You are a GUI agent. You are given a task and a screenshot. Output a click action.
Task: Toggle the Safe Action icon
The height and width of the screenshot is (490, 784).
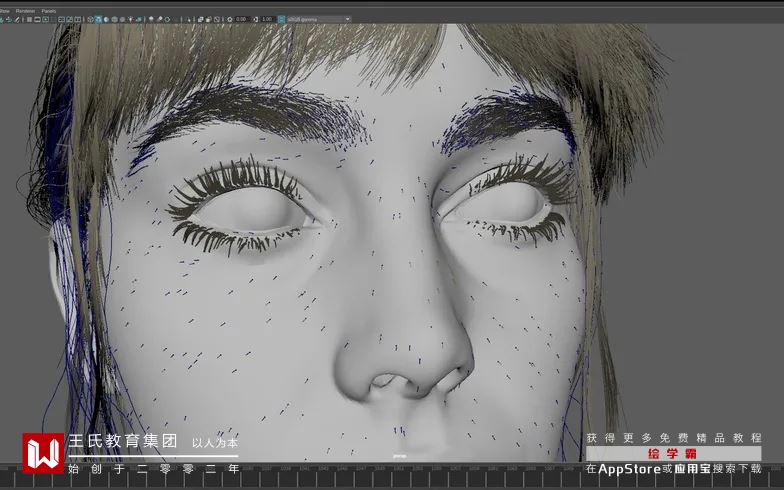pyautogui.click(x=70, y=20)
